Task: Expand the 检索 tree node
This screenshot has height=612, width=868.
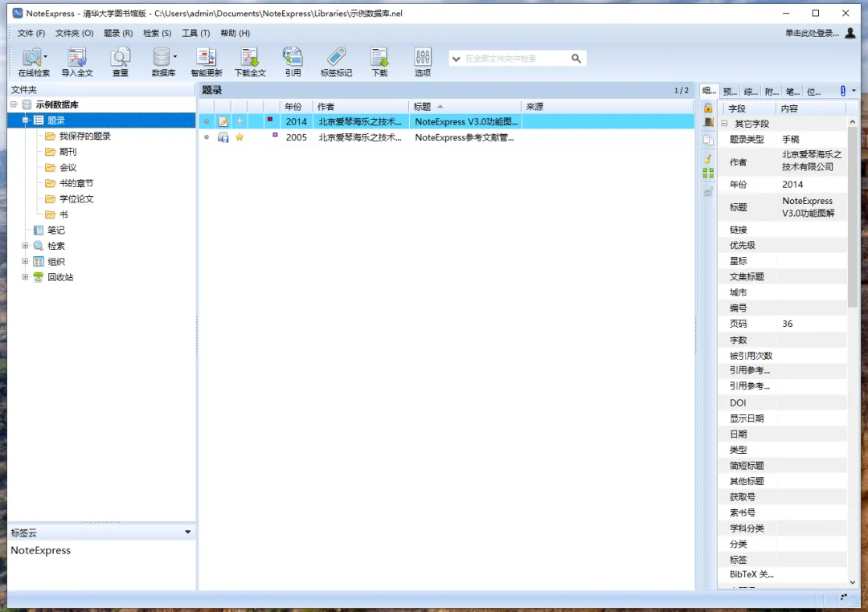Action: (x=26, y=245)
